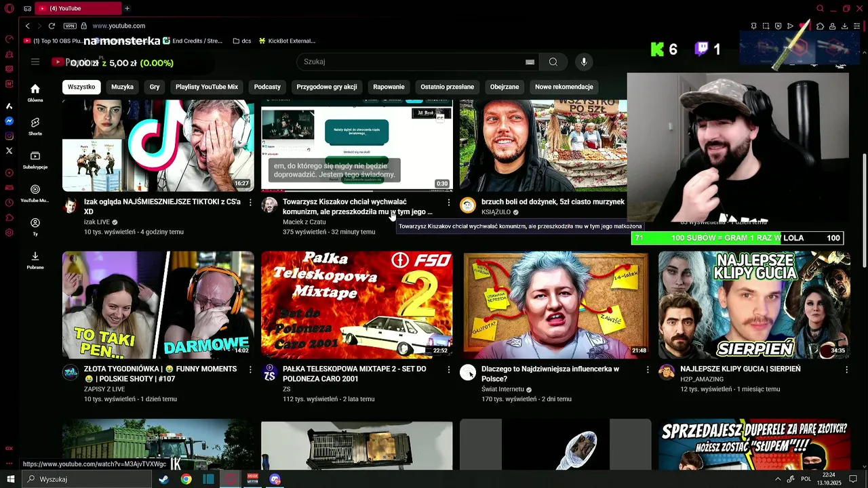Screen dimensions: 868x488
Task: Open the on-screen keyboard icon in search
Action: coord(530,62)
